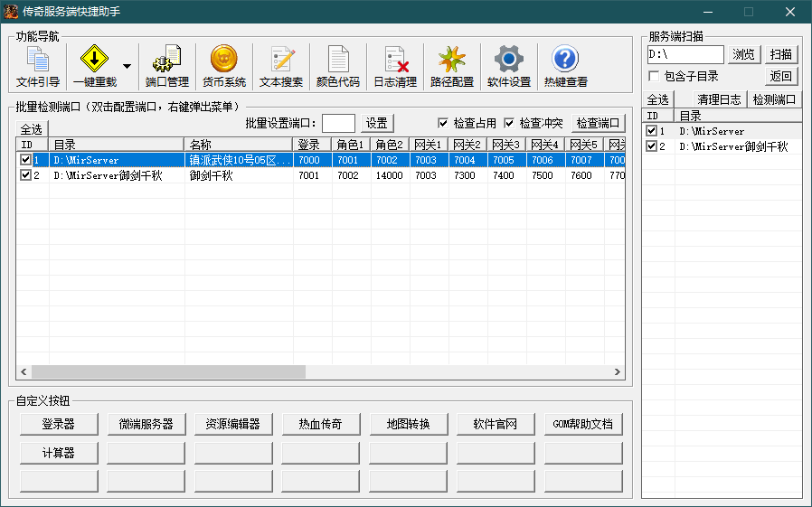Screen dimensions: 812x507
Task: Click the 登录 column header
Action: coord(310,145)
